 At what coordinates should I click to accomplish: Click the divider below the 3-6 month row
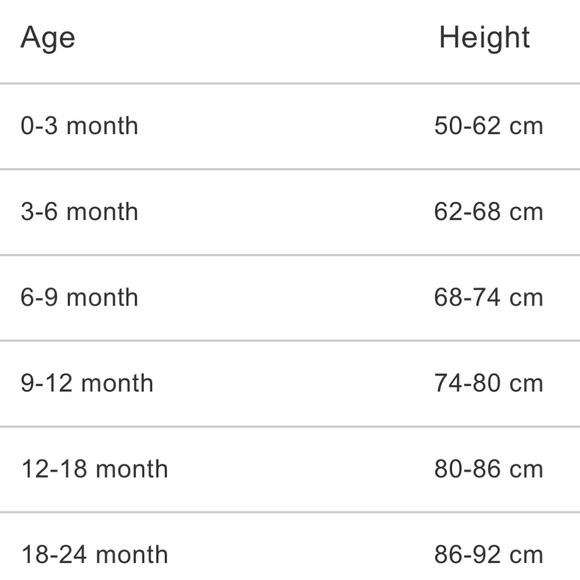click(290, 255)
